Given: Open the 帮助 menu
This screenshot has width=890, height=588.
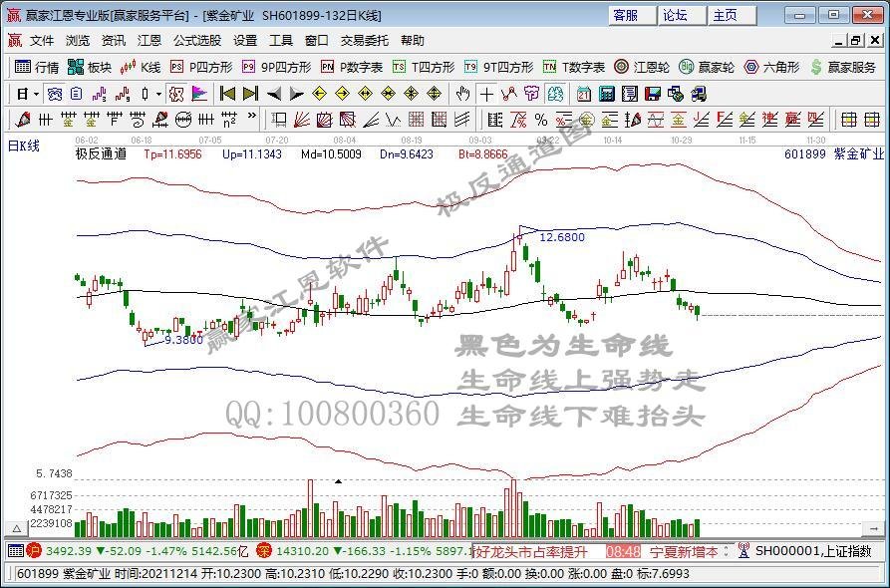Looking at the screenshot, I should click(x=413, y=41).
